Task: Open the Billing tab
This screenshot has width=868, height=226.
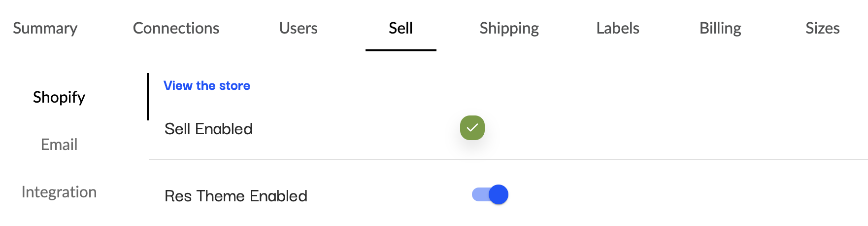Action: pos(720,28)
